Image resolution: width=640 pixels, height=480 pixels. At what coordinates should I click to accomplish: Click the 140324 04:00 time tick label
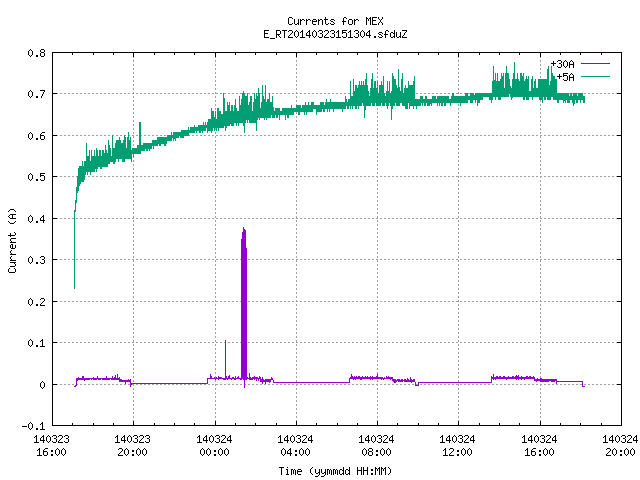tap(296, 446)
